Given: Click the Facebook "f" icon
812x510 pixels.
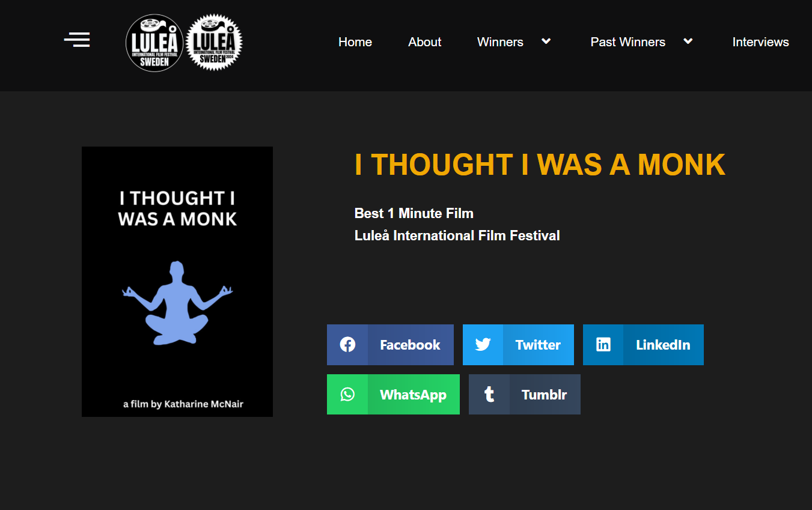Looking at the screenshot, I should pyautogui.click(x=347, y=344).
